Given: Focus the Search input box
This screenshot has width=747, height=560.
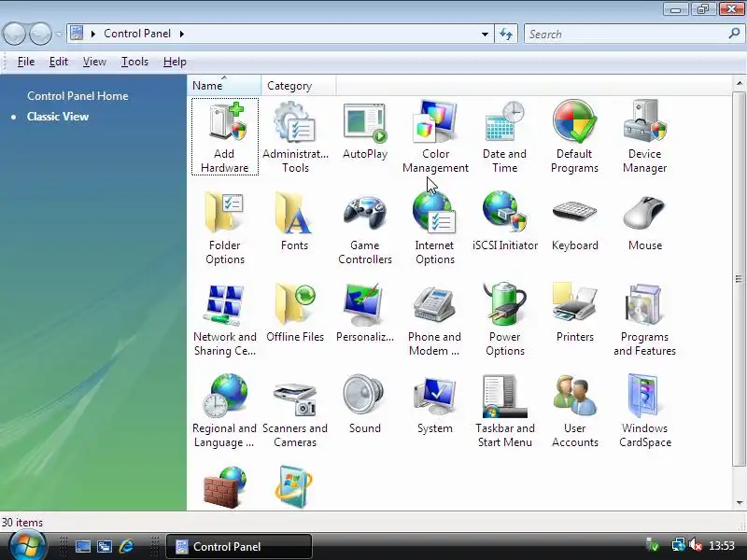Looking at the screenshot, I should pyautogui.click(x=626, y=34).
